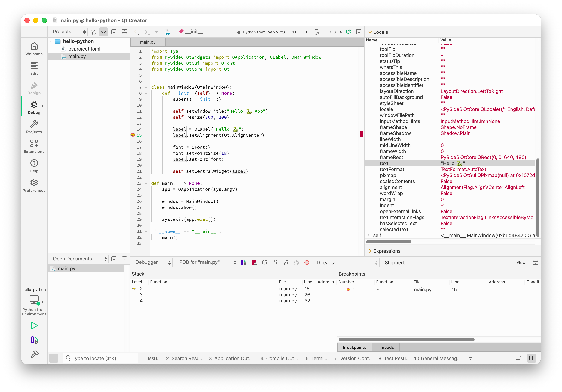
Task: Click the green chat assistant icon
Action: pos(348,32)
